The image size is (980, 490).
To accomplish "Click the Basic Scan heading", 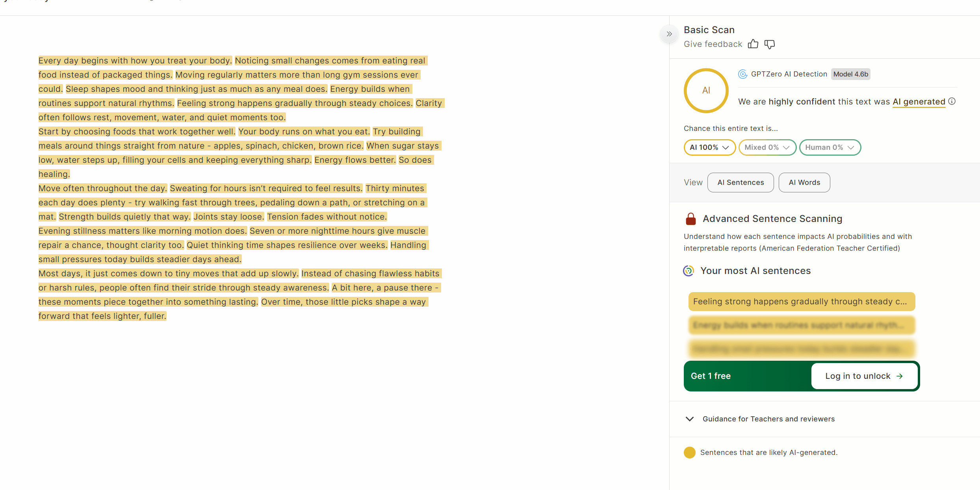I will pyautogui.click(x=709, y=30).
